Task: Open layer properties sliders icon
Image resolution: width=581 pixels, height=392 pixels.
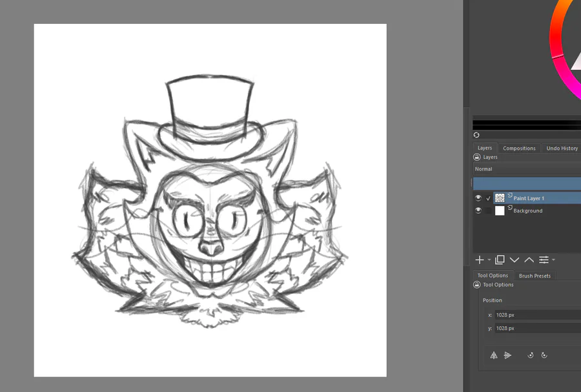Action: (544, 260)
